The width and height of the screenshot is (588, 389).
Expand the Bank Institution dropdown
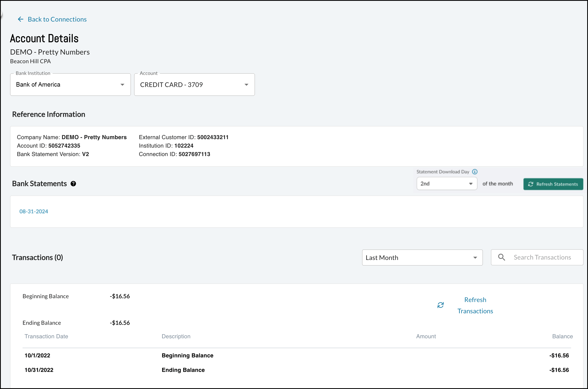70,85
